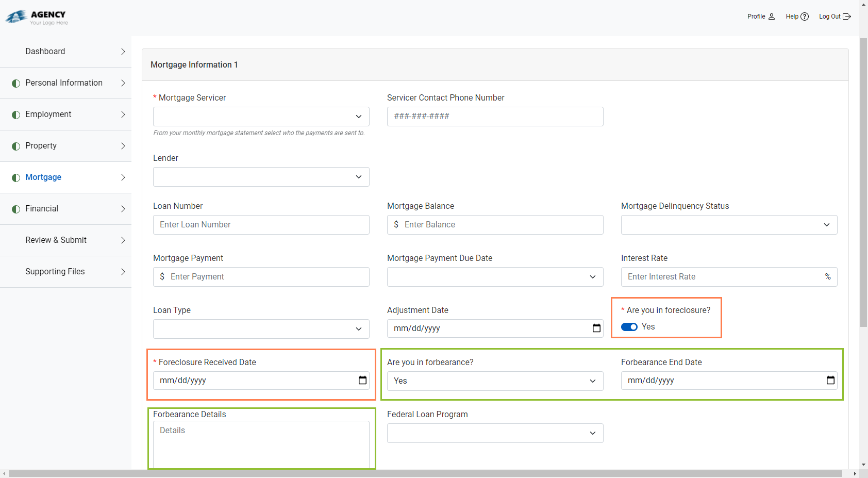868x478 pixels.
Task: Open Help question mark icon
Action: point(805,17)
